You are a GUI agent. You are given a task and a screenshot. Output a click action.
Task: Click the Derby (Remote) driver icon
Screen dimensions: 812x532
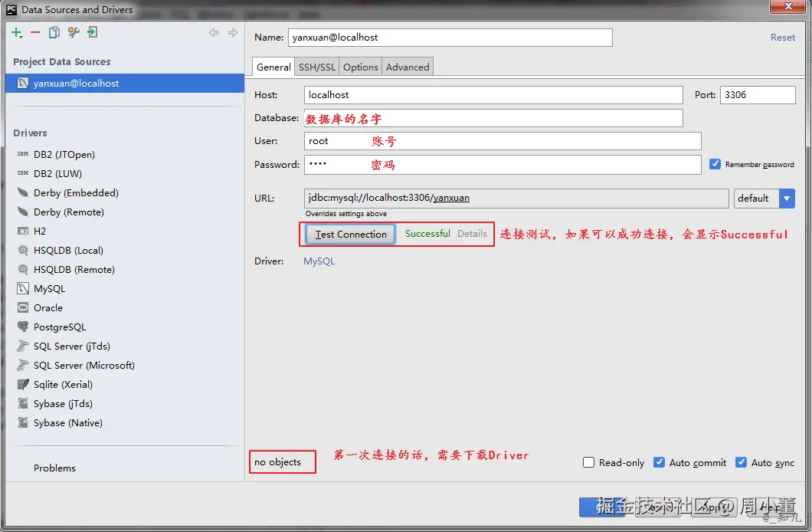click(23, 212)
